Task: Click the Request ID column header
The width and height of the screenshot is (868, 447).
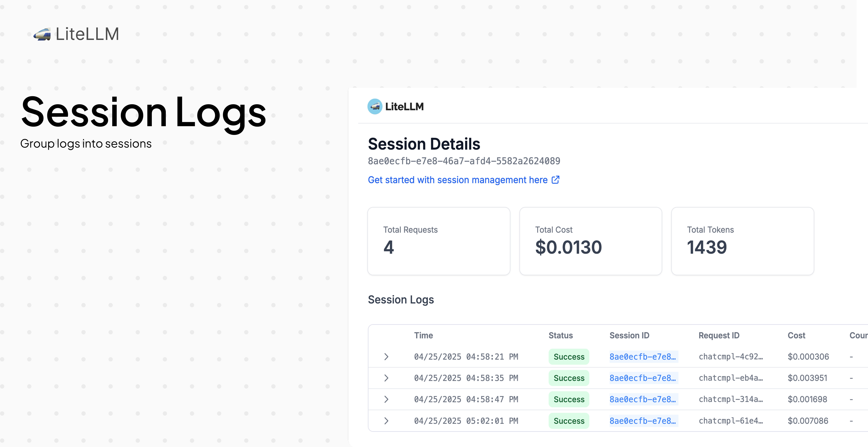Action: pos(719,335)
